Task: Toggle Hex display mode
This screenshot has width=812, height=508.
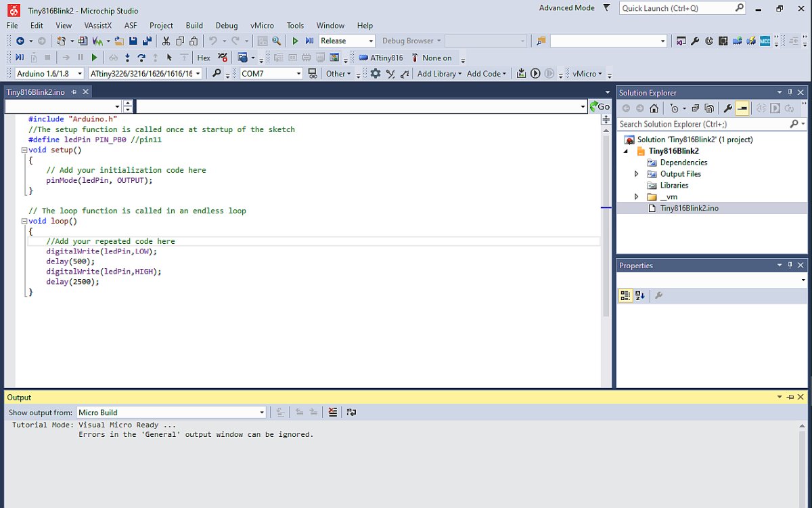Action: pyautogui.click(x=203, y=58)
